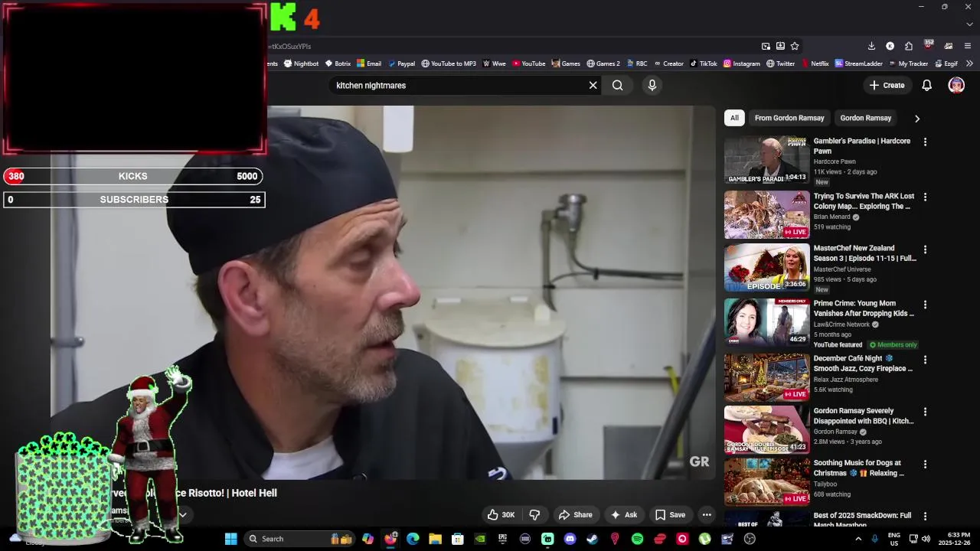Like the video with thumbs up 30K

pos(501,515)
